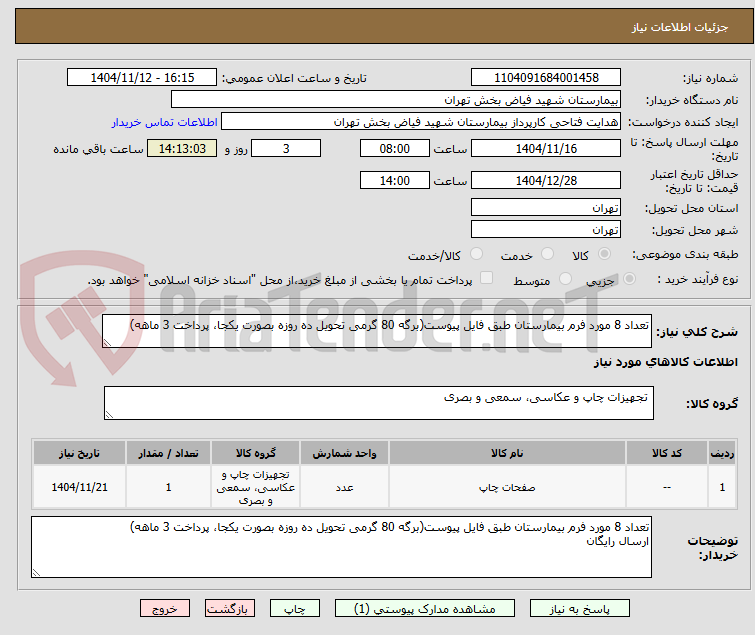Open مشاهده مدارک پیوستی (1) button

(x=425, y=609)
